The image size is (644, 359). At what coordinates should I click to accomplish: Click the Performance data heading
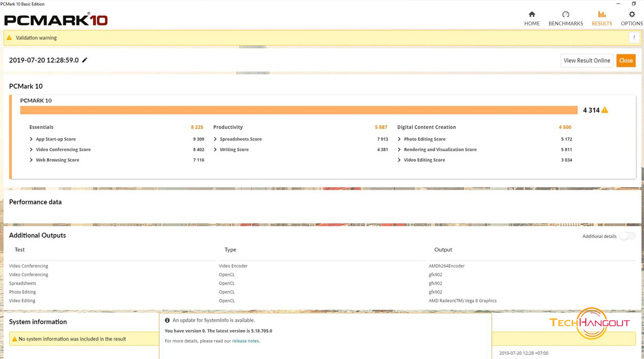[36, 202]
